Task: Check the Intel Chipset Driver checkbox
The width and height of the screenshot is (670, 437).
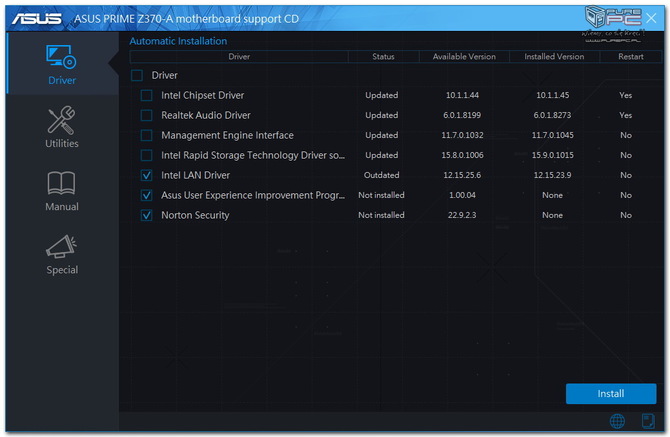Action: pos(146,95)
